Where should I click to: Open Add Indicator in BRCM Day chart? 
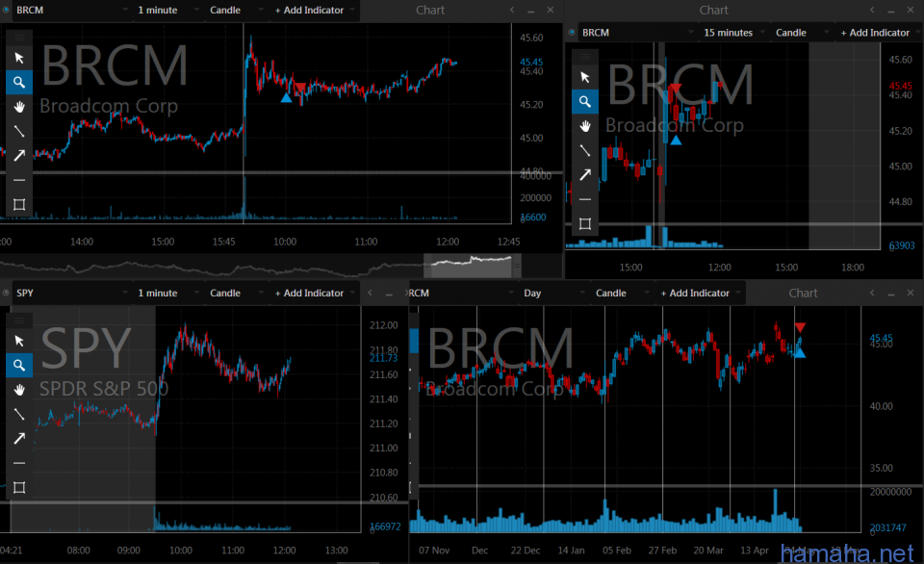(x=700, y=293)
